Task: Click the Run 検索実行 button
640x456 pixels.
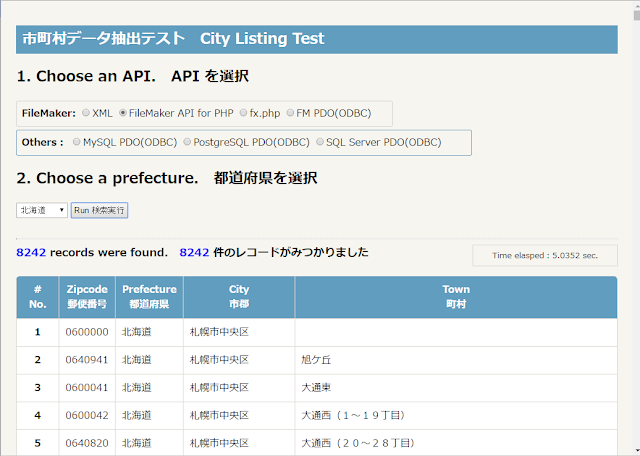Action: click(100, 210)
